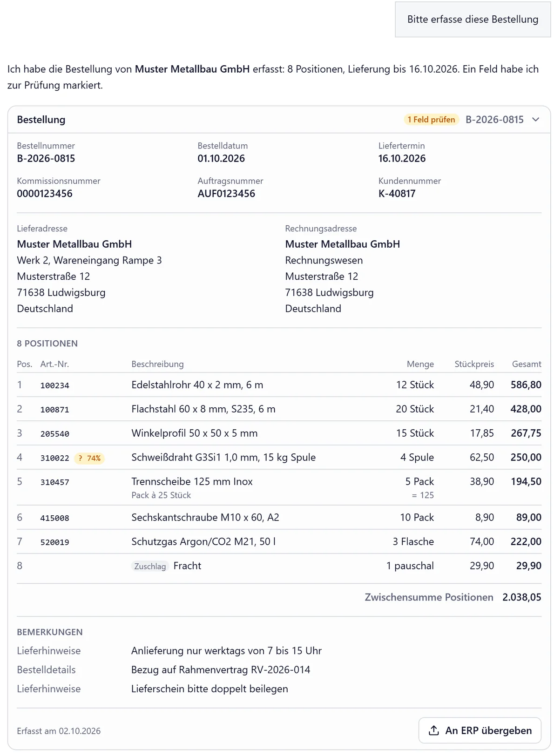The width and height of the screenshot is (554, 756).
Task: Select the Zwischensumme value 2.038,05
Action: (x=521, y=597)
